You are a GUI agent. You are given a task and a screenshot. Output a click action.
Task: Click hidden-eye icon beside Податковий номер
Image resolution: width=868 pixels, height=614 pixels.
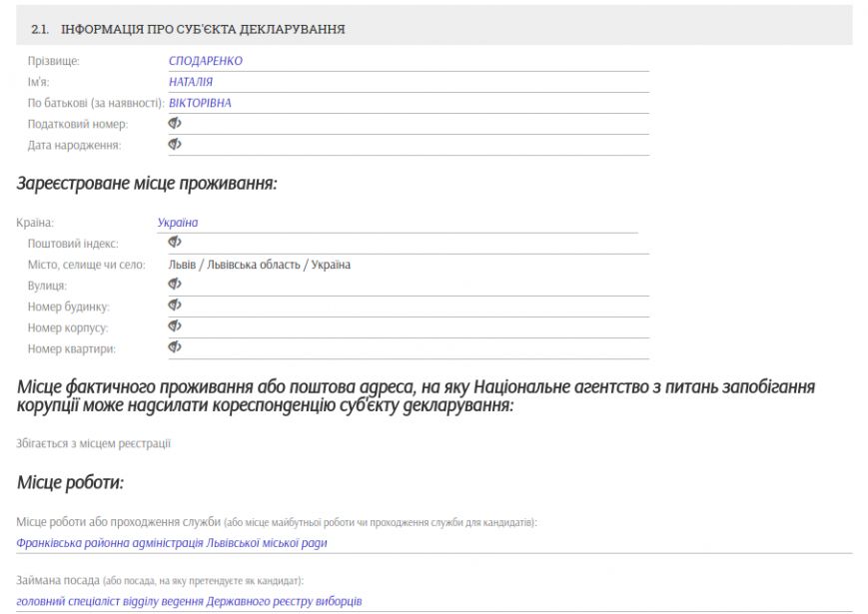[175, 124]
